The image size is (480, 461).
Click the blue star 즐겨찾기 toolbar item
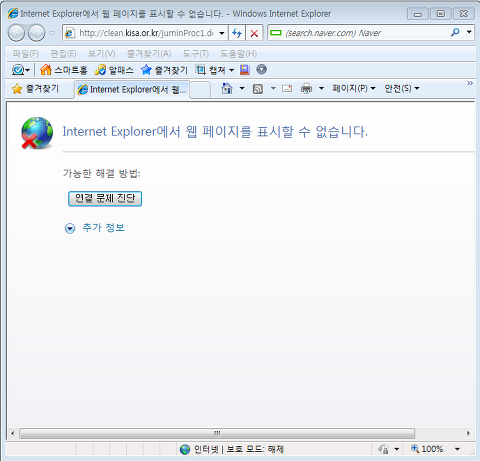pyautogui.click(x=164, y=70)
